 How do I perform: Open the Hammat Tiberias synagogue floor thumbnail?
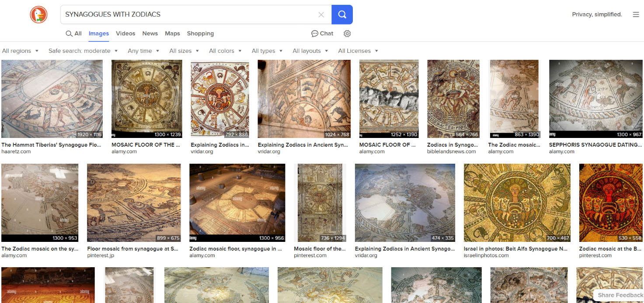pyautogui.click(x=52, y=99)
